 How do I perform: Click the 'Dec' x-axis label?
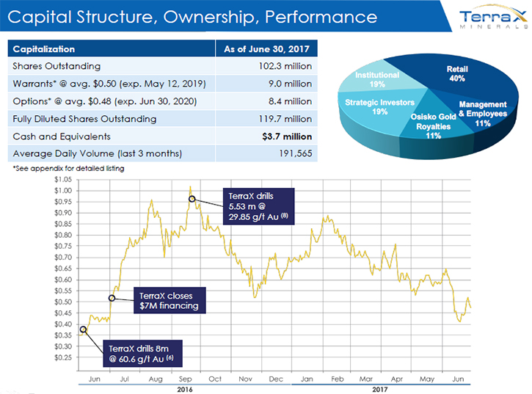point(276,379)
